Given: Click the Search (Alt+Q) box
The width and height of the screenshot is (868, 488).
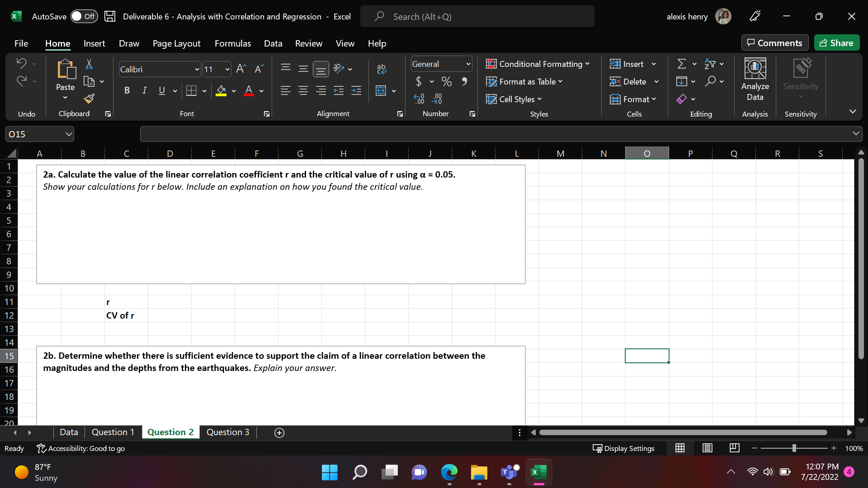Looking at the screenshot, I should pos(477,17).
